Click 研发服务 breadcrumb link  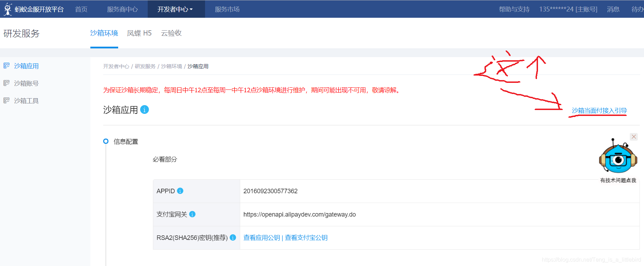(145, 66)
